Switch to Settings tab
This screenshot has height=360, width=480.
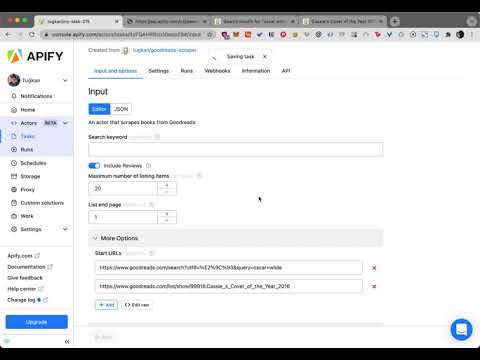coord(159,71)
